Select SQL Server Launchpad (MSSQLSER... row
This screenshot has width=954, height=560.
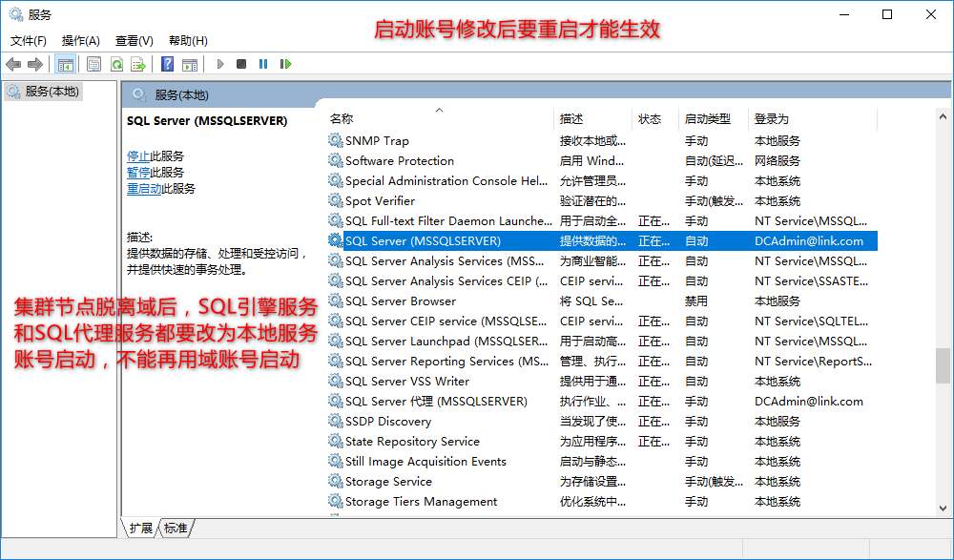pyautogui.click(x=602, y=342)
